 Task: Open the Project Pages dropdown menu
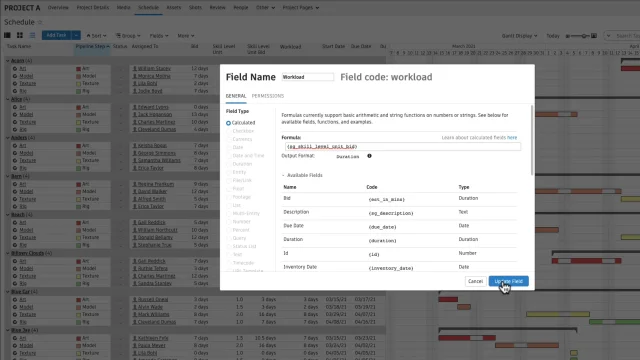[x=301, y=7]
